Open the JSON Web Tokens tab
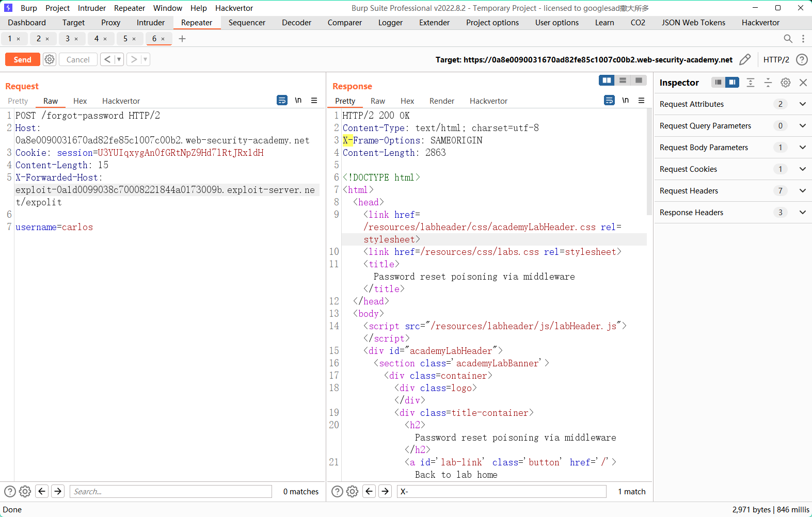This screenshot has width=812, height=517. click(693, 23)
